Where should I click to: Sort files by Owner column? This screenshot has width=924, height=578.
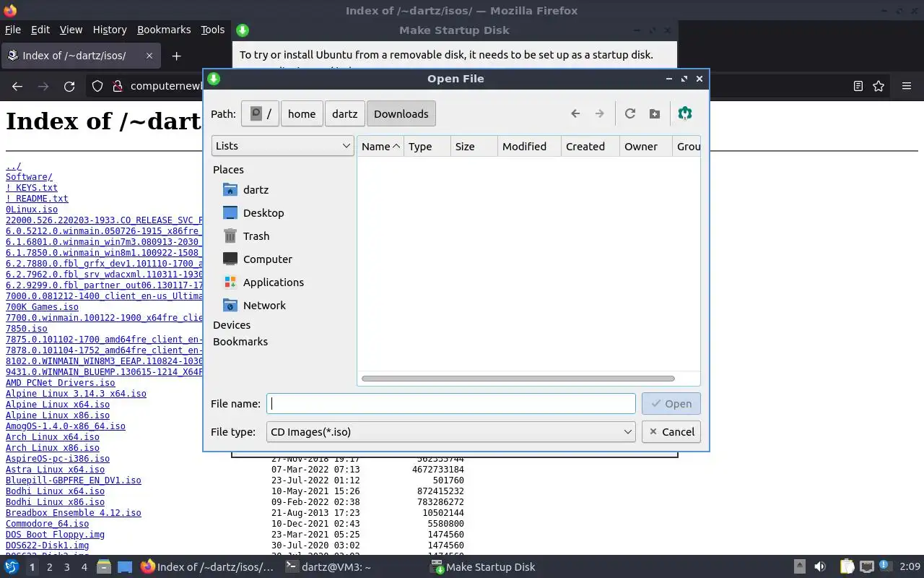tap(646, 146)
